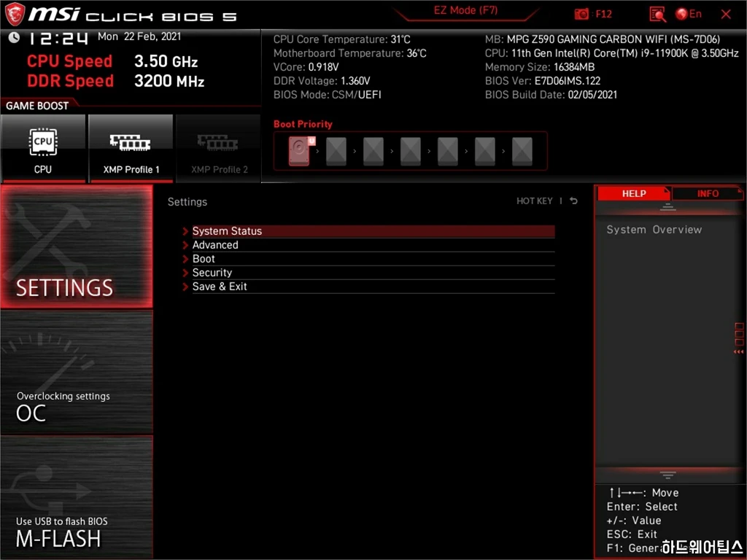Open the BIOS search magnifier icon
The height and width of the screenshot is (560, 747).
click(657, 15)
